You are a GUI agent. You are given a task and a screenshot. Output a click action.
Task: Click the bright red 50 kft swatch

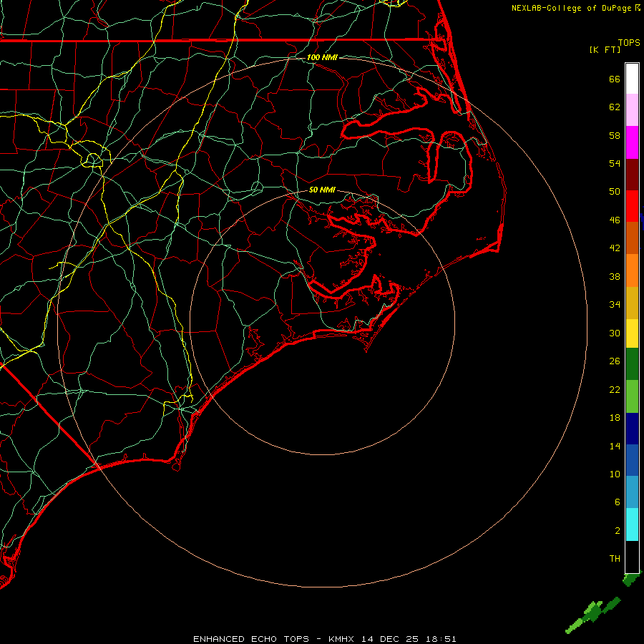tap(632, 206)
